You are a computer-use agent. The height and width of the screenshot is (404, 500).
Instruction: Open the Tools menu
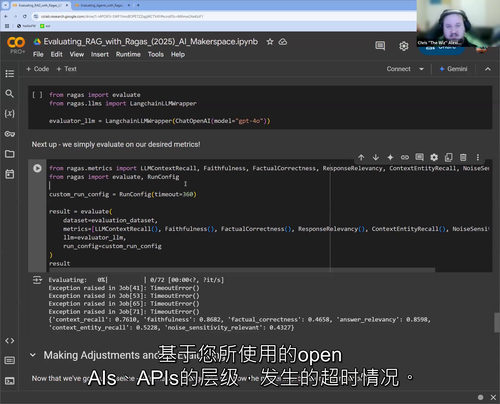pyautogui.click(x=156, y=54)
